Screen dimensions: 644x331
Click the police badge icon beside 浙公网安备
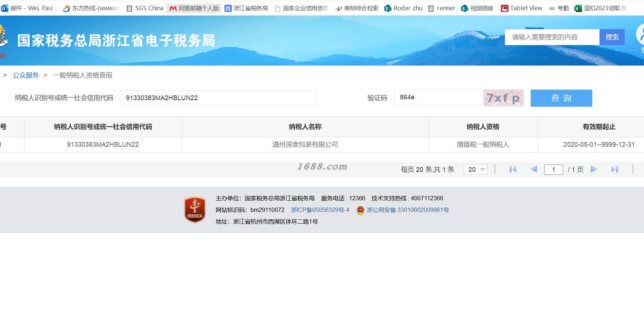[360, 210]
